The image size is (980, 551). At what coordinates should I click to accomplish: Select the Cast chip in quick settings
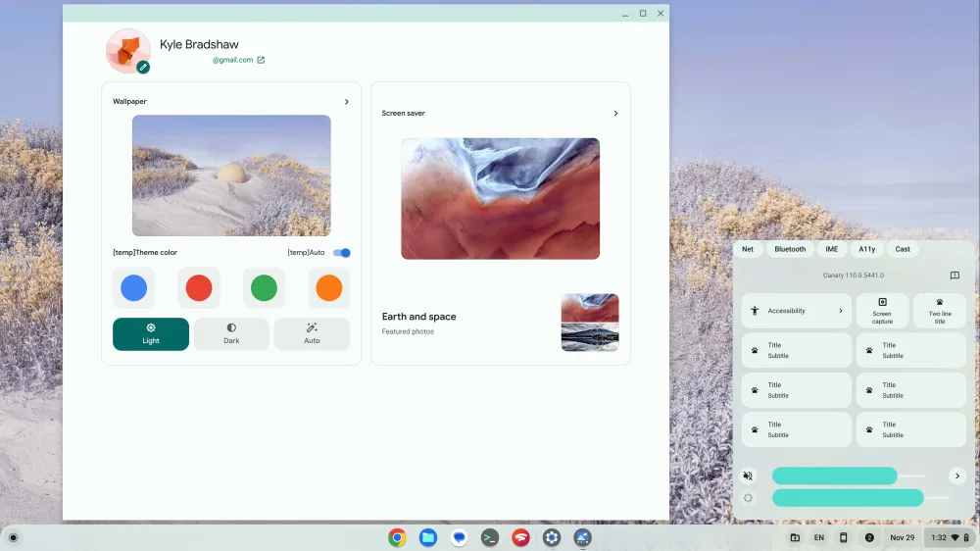pos(903,249)
